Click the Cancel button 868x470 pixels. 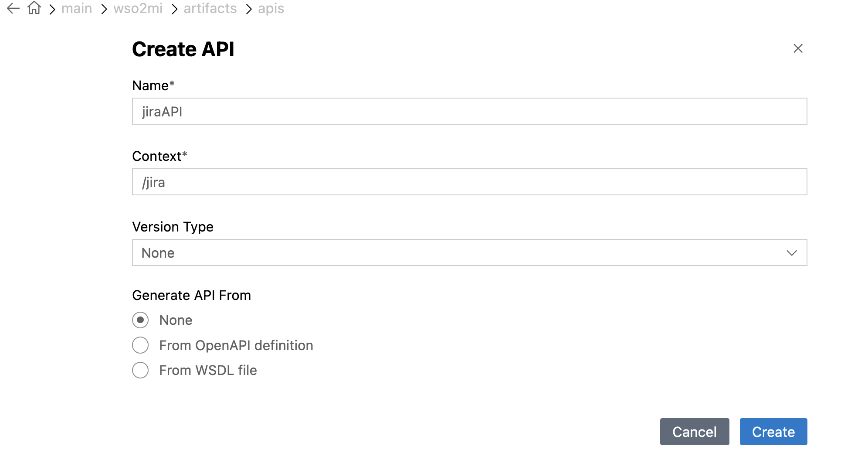(x=694, y=432)
